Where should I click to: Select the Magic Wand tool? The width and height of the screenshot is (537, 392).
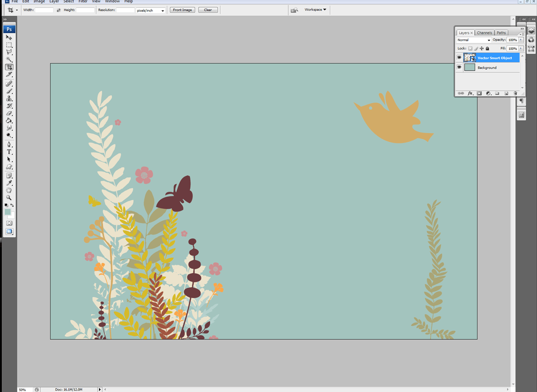click(x=9, y=59)
